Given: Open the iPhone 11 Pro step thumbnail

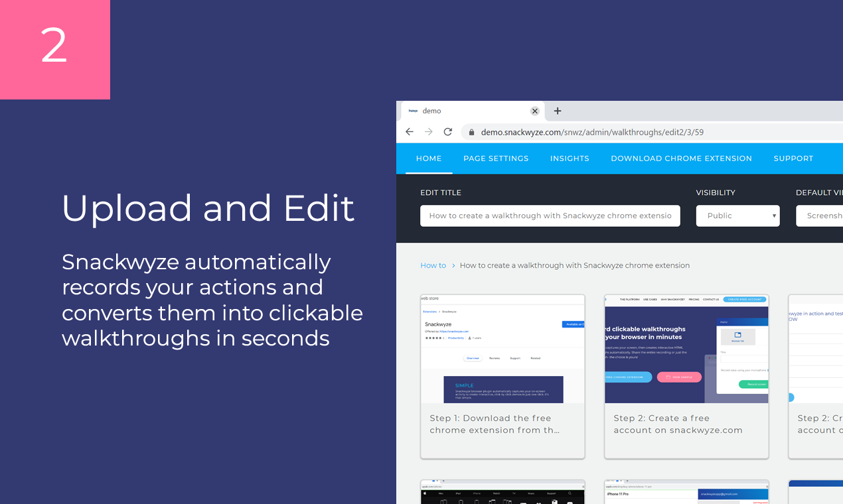Looking at the screenshot, I should coord(686,492).
